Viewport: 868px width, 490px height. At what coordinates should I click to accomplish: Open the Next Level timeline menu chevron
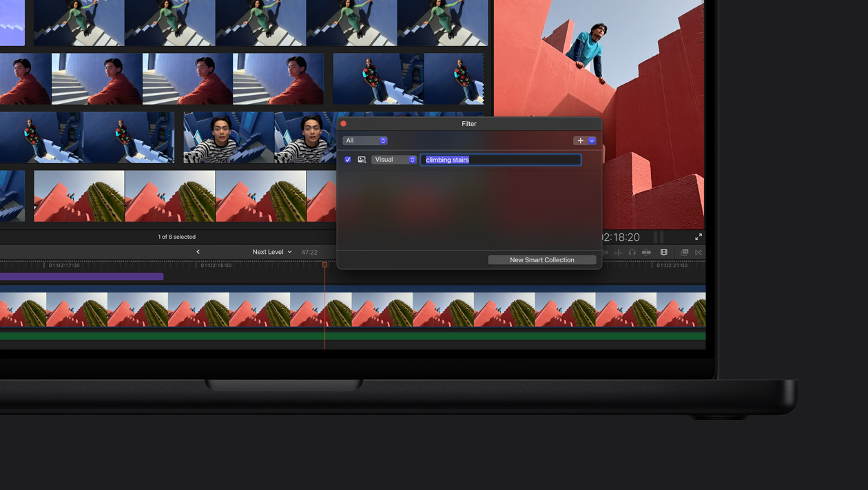pos(289,252)
